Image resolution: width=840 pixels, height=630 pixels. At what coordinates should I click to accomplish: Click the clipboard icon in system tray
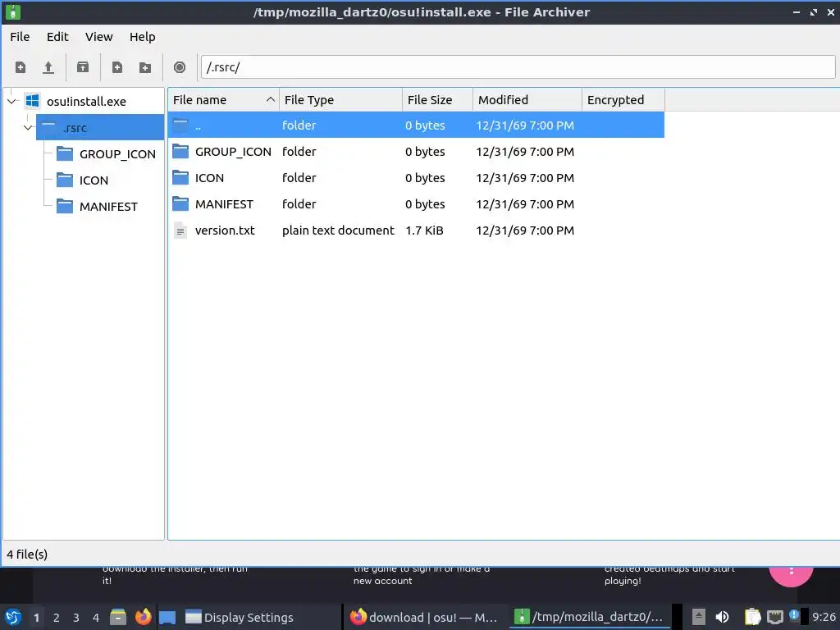[x=752, y=617]
